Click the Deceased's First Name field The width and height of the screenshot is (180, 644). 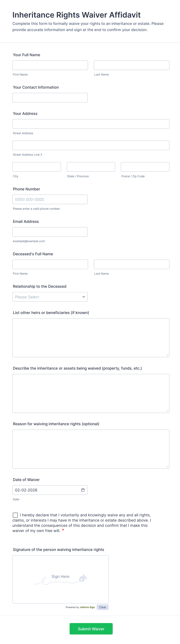coord(50,264)
